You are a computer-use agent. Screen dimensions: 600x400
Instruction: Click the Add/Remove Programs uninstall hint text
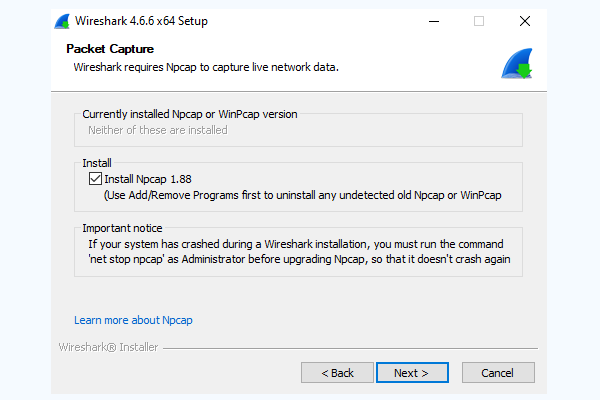302,195
